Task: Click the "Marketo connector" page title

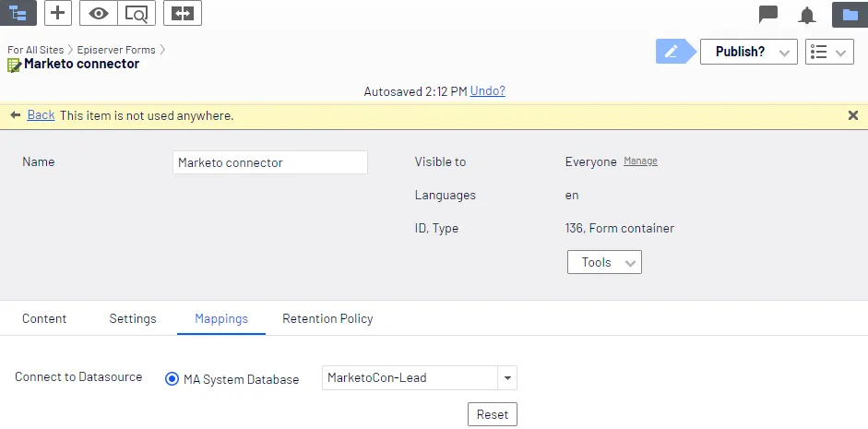Action: [82, 64]
